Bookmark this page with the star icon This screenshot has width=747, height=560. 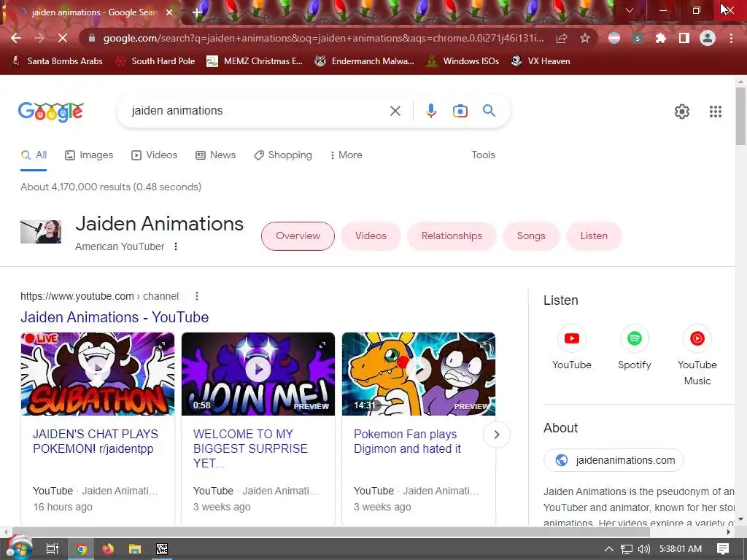[x=585, y=38]
